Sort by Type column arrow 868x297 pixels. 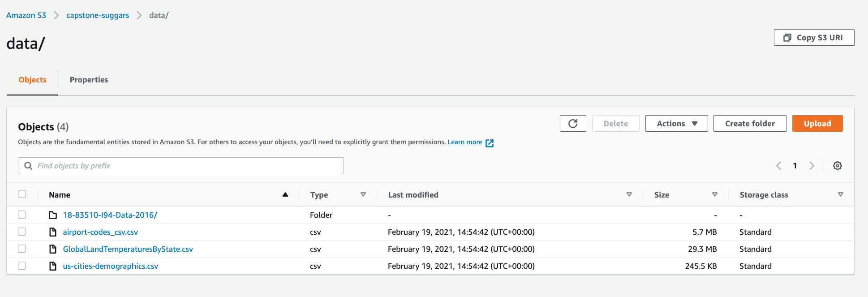point(363,194)
